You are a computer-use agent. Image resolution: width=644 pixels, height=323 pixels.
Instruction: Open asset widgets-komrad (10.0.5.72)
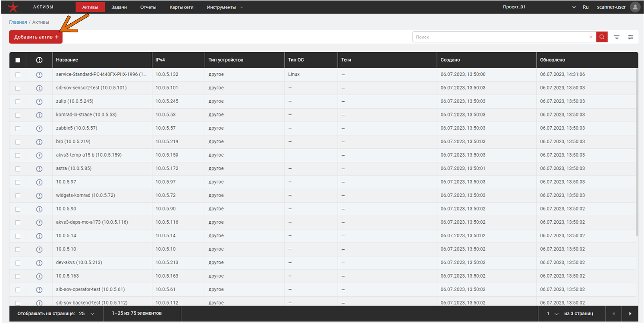tap(85, 195)
